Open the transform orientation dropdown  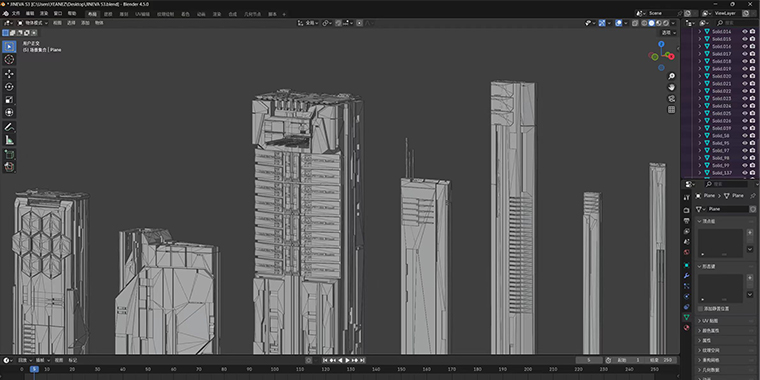point(308,23)
